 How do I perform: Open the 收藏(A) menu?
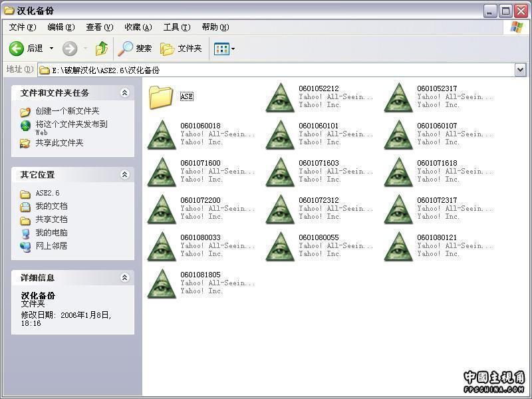tap(138, 27)
